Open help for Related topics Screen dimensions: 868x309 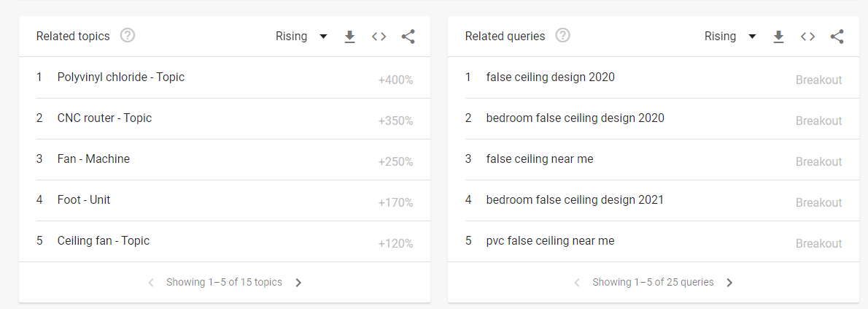tap(128, 36)
